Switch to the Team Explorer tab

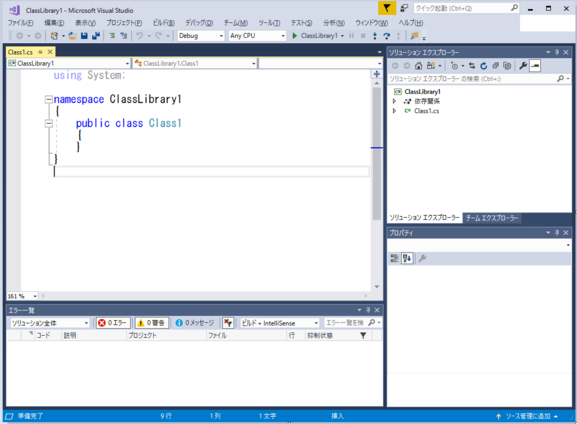pyautogui.click(x=492, y=218)
